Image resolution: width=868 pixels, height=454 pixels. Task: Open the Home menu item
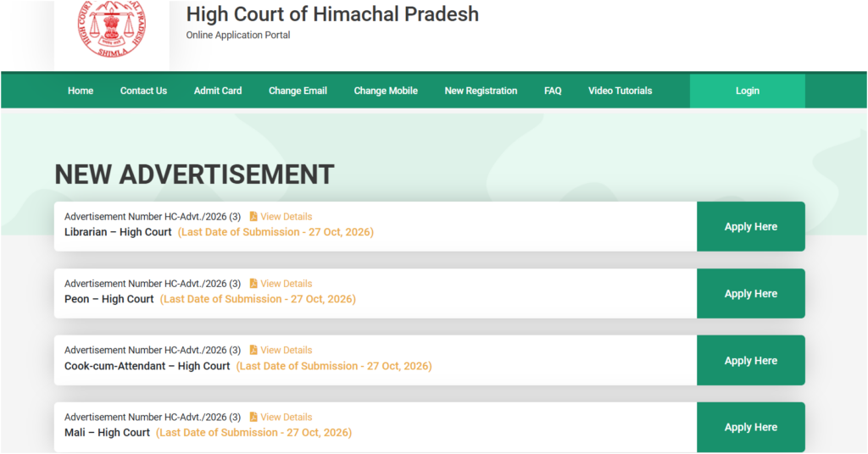point(81,91)
